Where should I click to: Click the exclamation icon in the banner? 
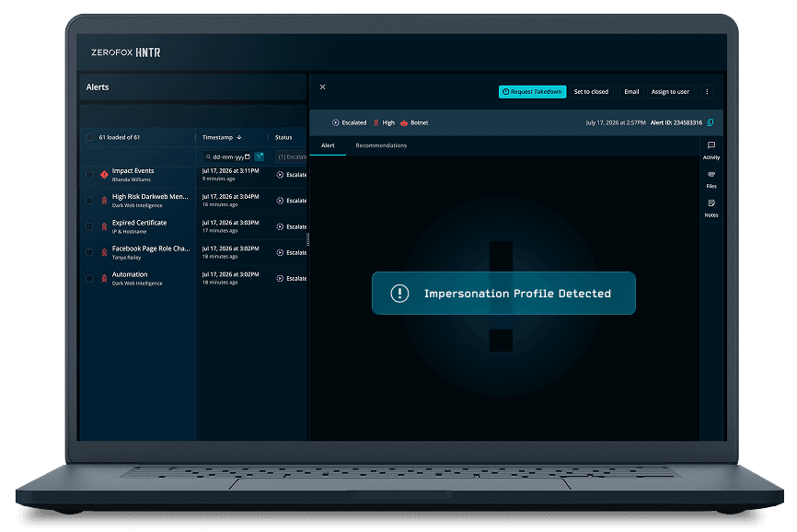click(399, 294)
